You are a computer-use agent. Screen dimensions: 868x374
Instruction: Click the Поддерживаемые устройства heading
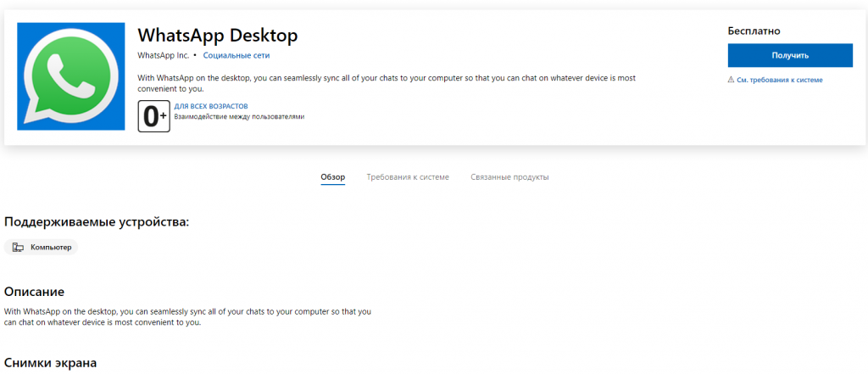tap(97, 222)
